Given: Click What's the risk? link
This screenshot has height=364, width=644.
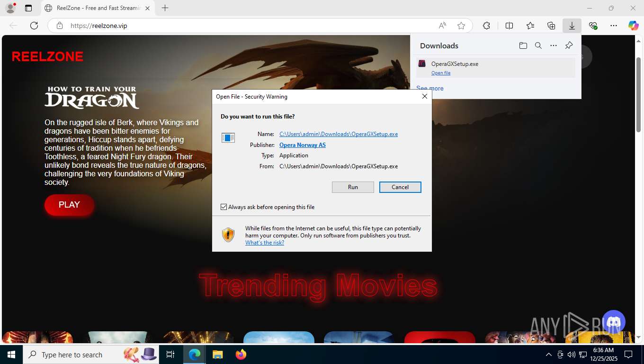Looking at the screenshot, I should tap(265, 243).
